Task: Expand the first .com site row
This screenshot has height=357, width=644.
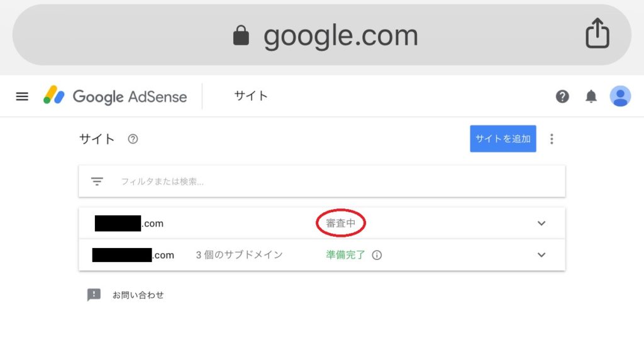Action: (541, 224)
